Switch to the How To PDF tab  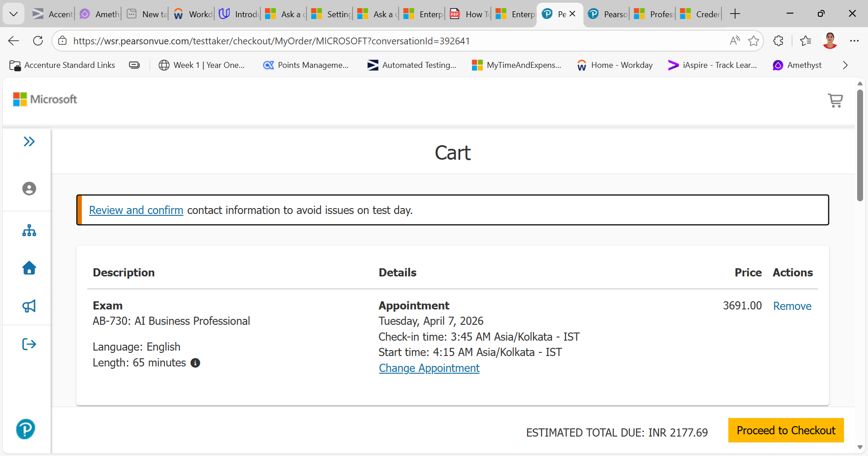click(469, 14)
